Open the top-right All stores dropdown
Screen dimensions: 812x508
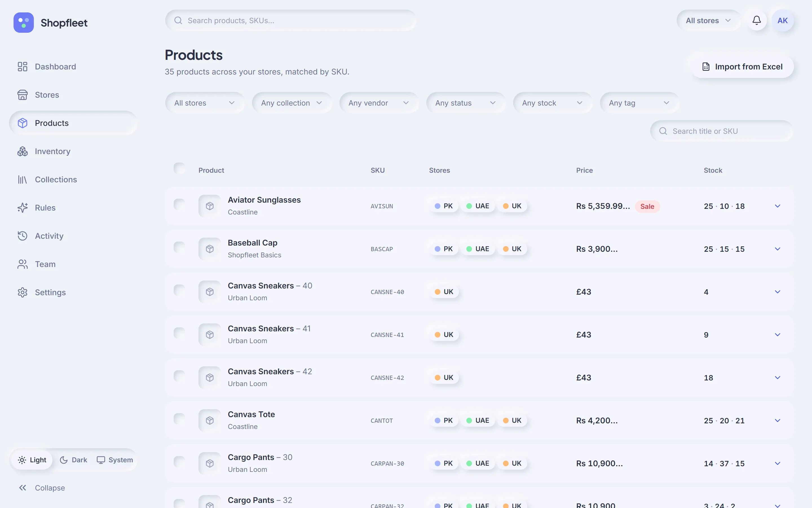coord(708,21)
